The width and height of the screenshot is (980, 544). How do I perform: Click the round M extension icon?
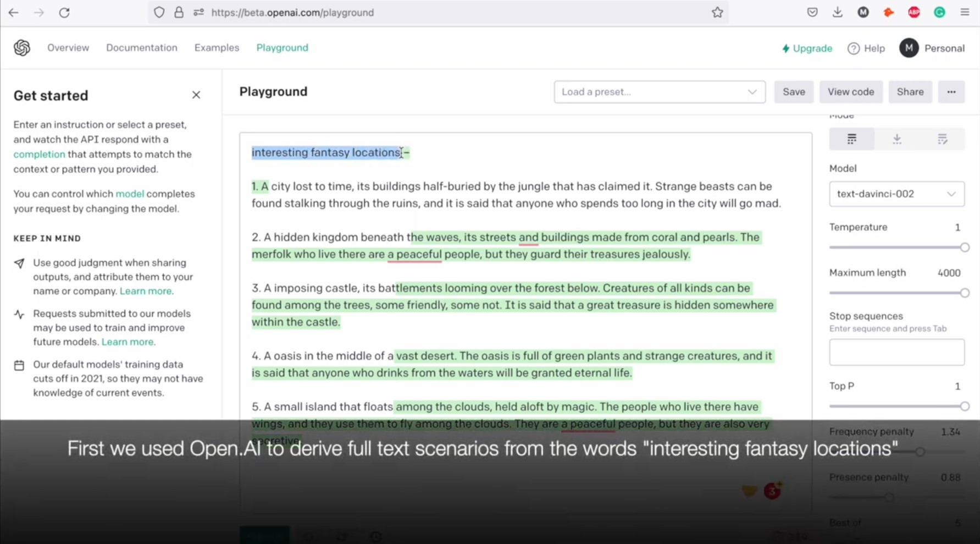tap(863, 12)
